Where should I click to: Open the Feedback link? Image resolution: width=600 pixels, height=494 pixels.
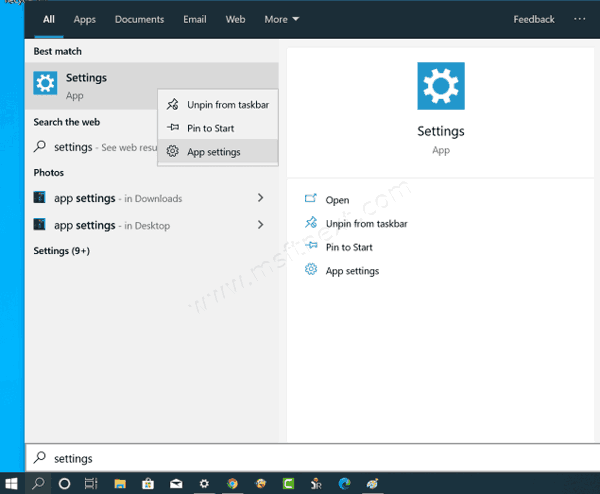(533, 19)
